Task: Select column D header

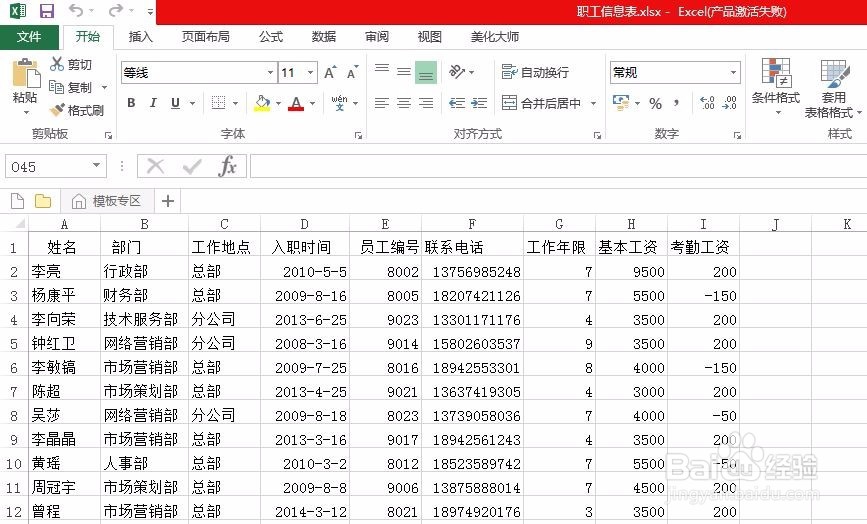Action: [305, 224]
